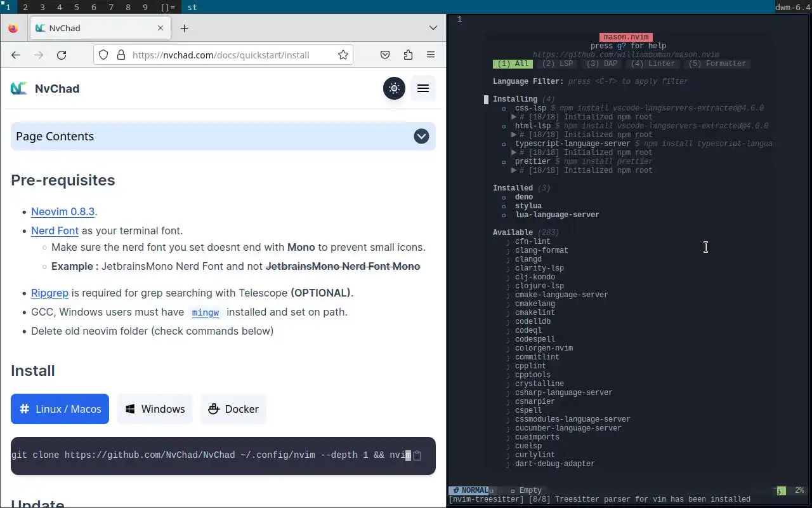
Task: Switch to dwm workspace tag 9
Action: coord(145,8)
